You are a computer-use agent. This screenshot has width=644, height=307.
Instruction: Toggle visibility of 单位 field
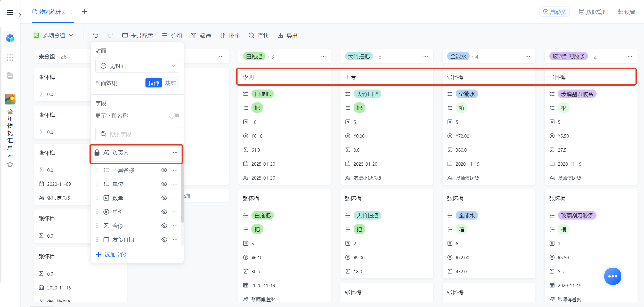(164, 184)
